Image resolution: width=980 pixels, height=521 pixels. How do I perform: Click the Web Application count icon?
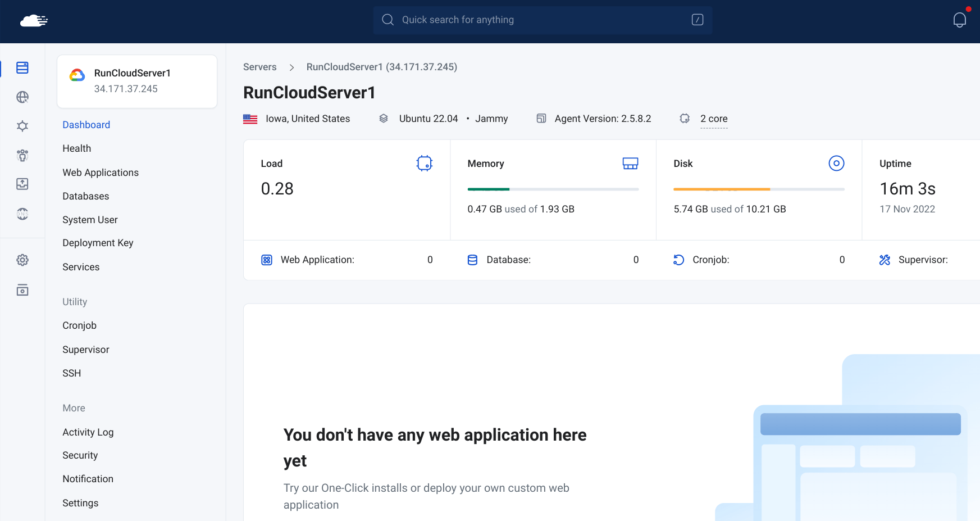[267, 260]
